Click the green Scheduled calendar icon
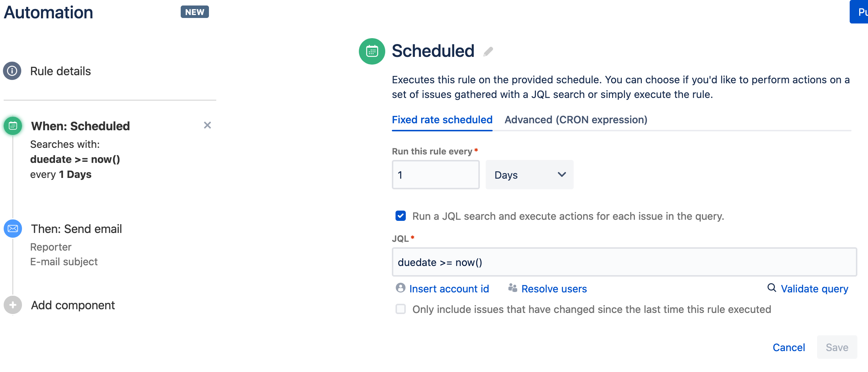 point(372,51)
